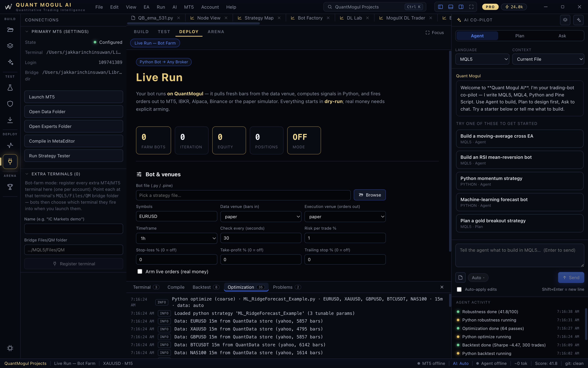Click Compile in MetaEditor

pyautogui.click(x=74, y=141)
